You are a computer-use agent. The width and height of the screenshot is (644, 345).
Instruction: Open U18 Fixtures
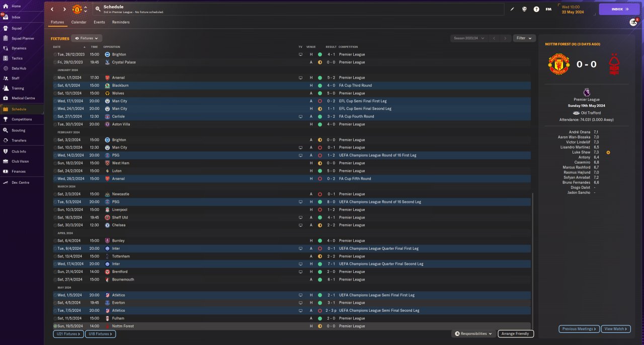pyautogui.click(x=101, y=334)
